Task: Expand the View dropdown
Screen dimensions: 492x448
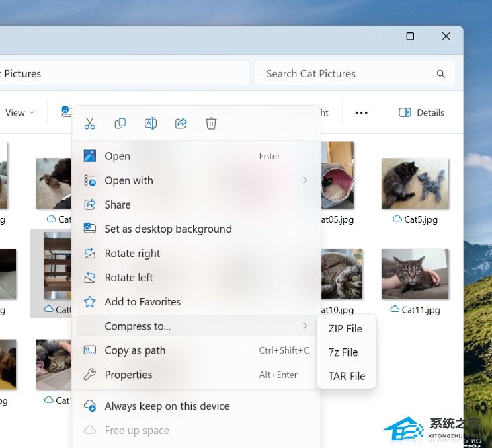Action: (19, 113)
